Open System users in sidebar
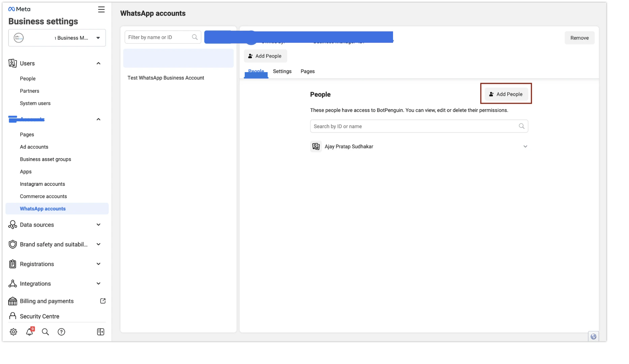629x364 pixels. (35, 103)
